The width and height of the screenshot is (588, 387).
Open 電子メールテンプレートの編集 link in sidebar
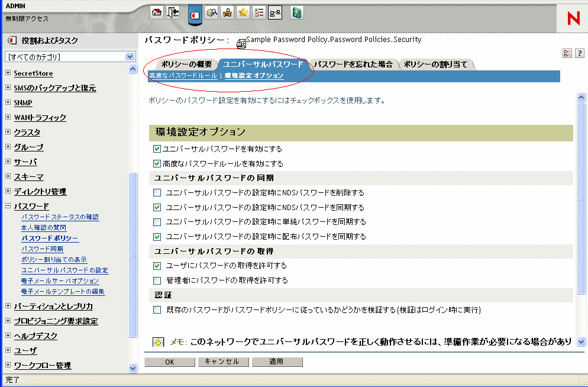pyautogui.click(x=63, y=292)
